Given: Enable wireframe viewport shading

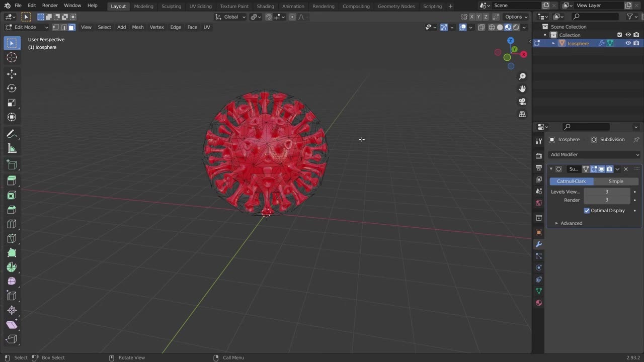Looking at the screenshot, I should click(x=492, y=27).
